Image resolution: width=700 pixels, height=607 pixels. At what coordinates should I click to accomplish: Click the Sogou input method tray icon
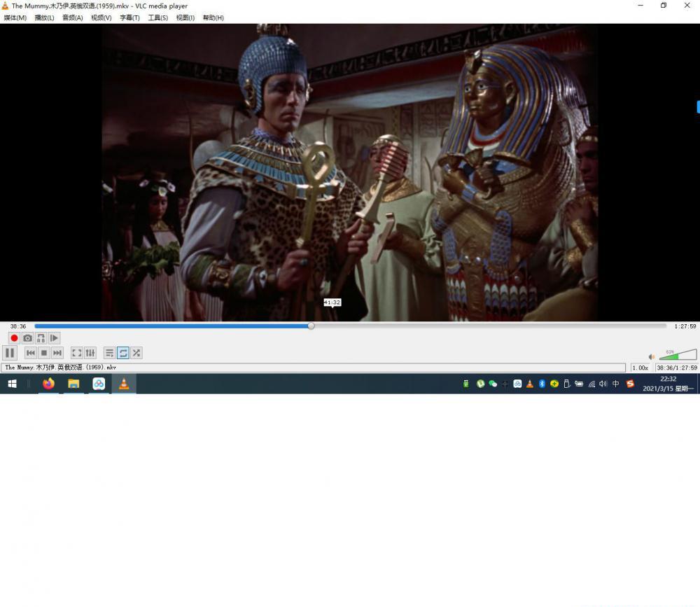pos(631,384)
